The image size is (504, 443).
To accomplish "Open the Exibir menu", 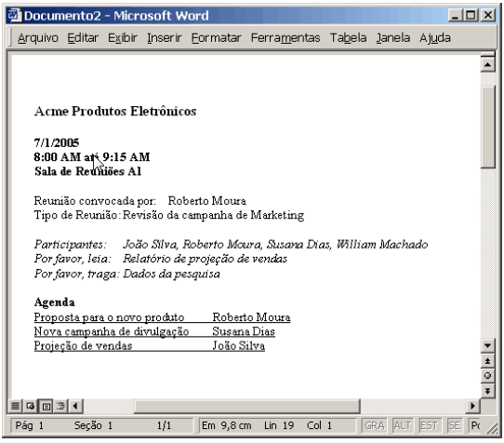I will pyautogui.click(x=123, y=38).
